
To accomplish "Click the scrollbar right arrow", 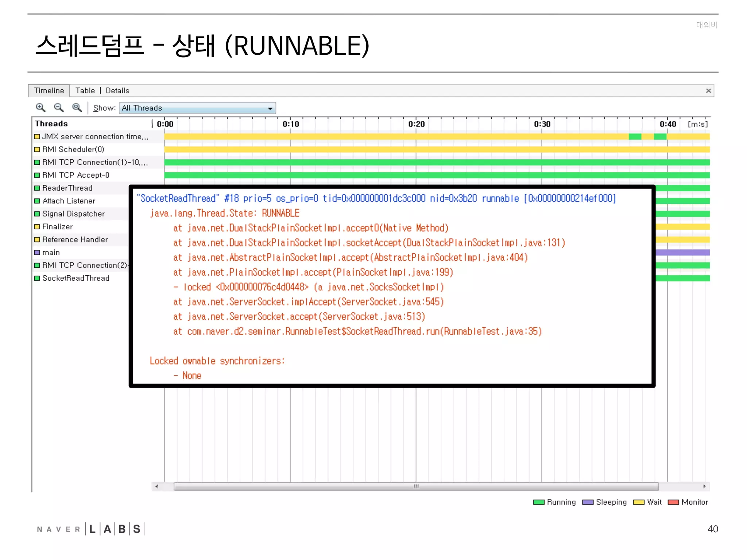I will (704, 486).
